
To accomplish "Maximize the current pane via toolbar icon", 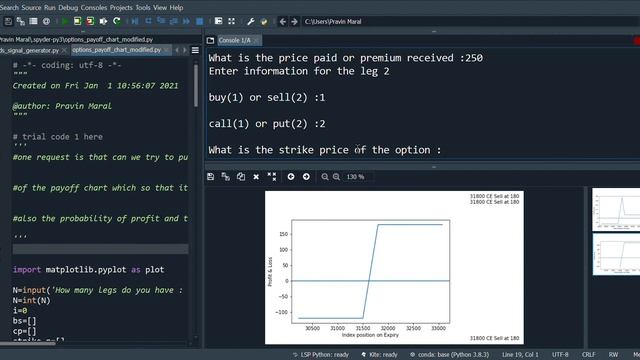I will [x=218, y=21].
